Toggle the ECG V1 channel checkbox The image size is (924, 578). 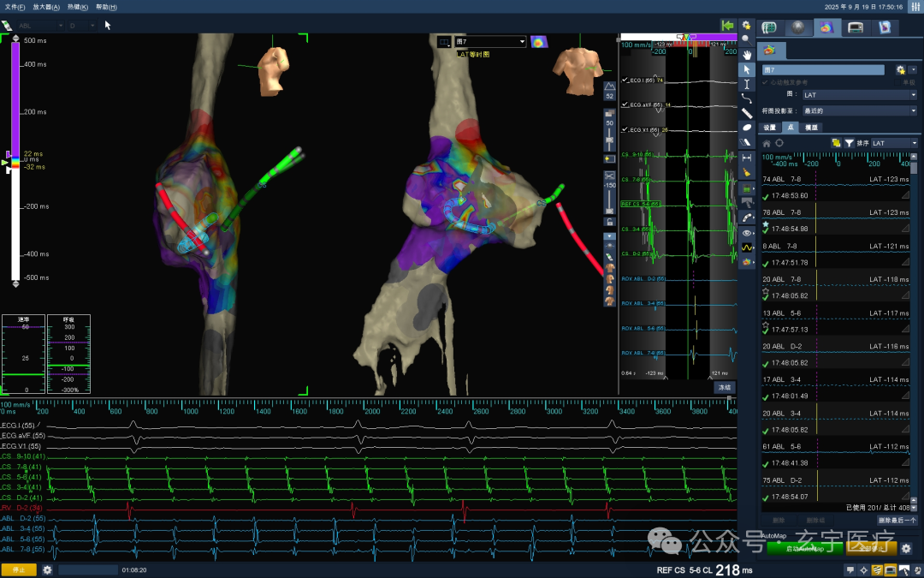(625, 130)
